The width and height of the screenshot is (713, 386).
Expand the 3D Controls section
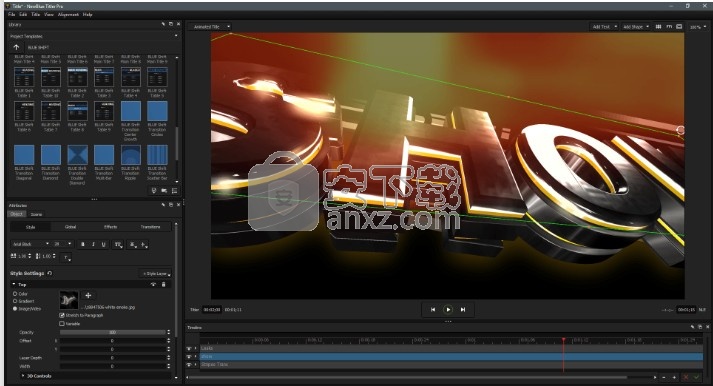click(23, 376)
